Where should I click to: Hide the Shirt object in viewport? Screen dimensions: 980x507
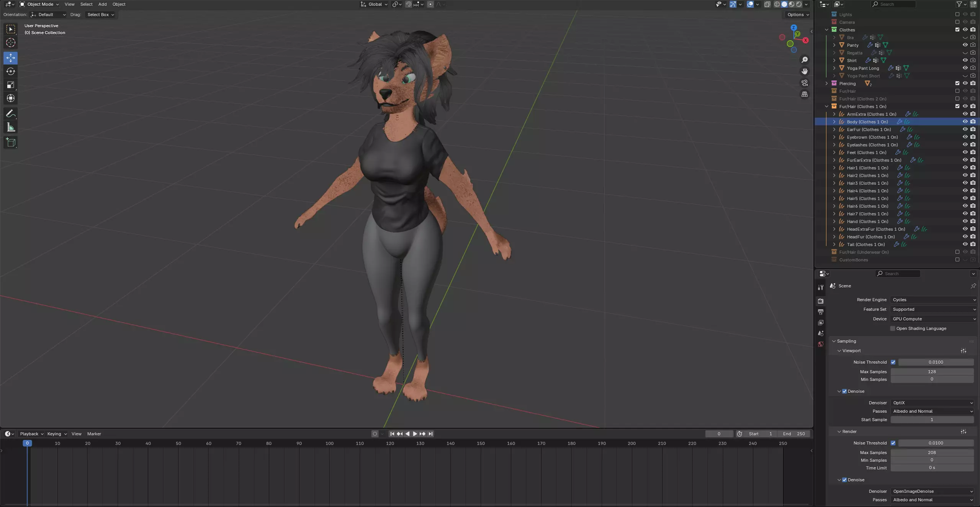click(x=965, y=60)
